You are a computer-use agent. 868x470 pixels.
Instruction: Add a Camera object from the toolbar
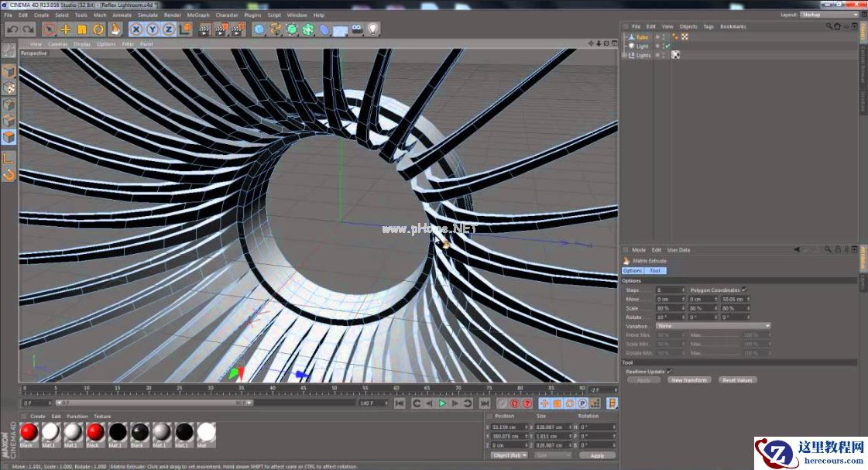[x=356, y=29]
